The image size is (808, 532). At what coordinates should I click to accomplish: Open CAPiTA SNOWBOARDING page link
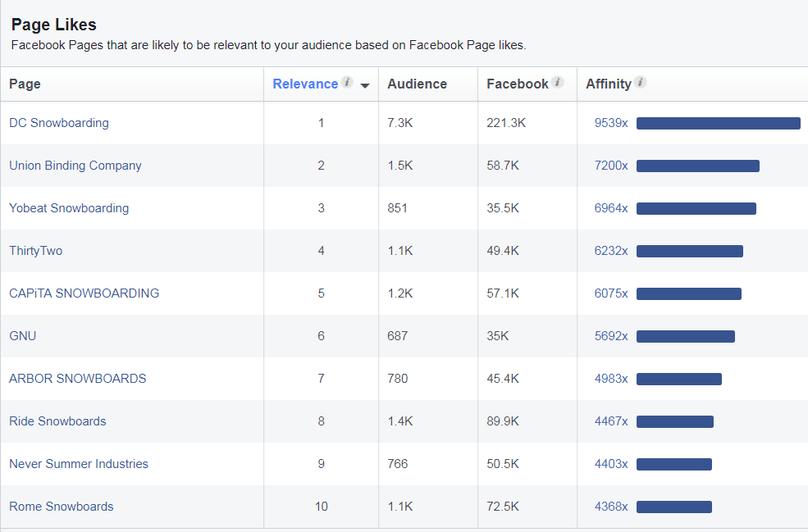(x=84, y=293)
